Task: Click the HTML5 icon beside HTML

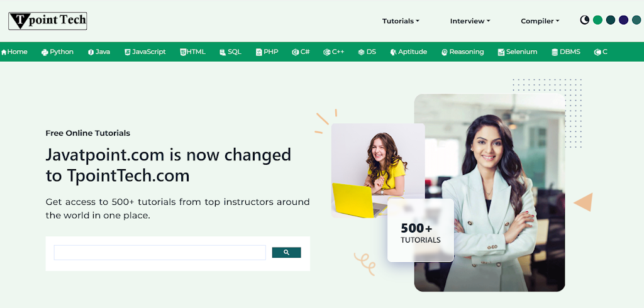Action: click(183, 52)
